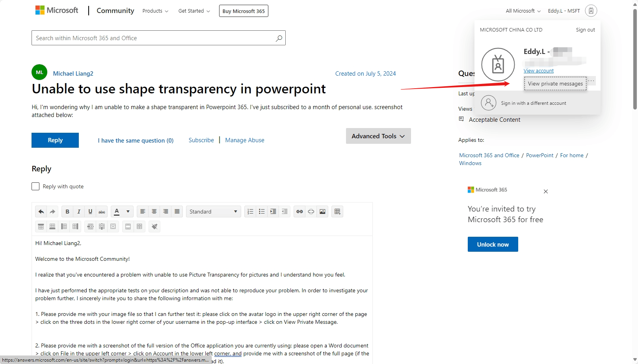Go to the Community home link
638x364 pixels.
tap(115, 11)
